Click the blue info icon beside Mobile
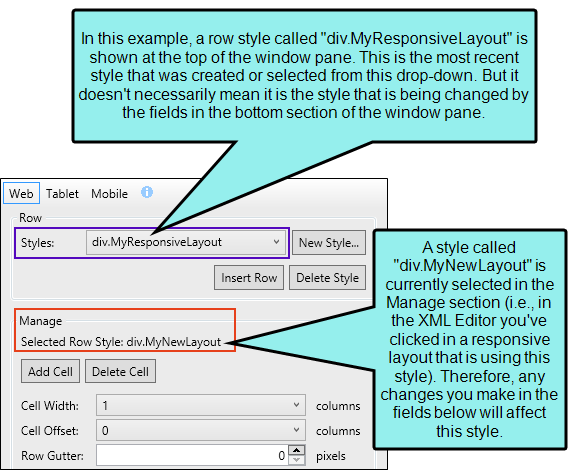Screen dimensions: 576x470 147,192
